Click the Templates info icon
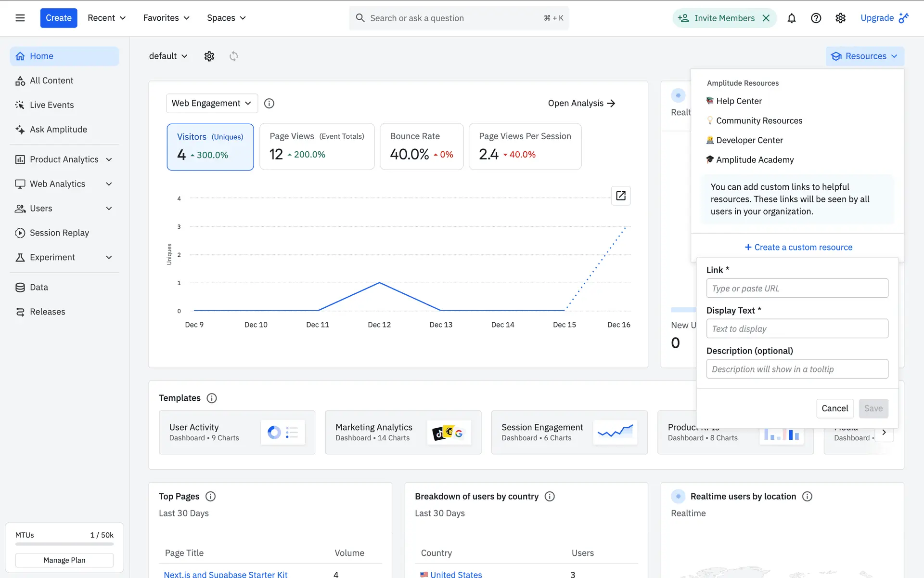The height and width of the screenshot is (578, 924). point(211,398)
